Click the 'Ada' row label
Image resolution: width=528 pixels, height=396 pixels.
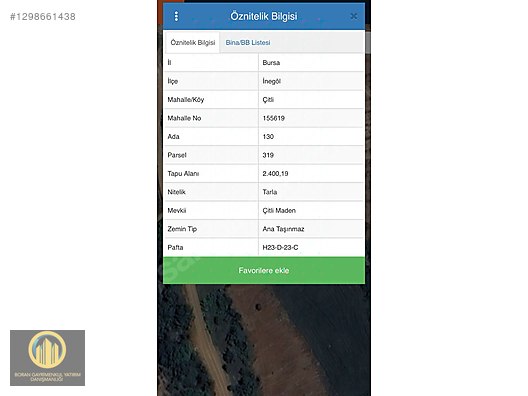coord(173,137)
